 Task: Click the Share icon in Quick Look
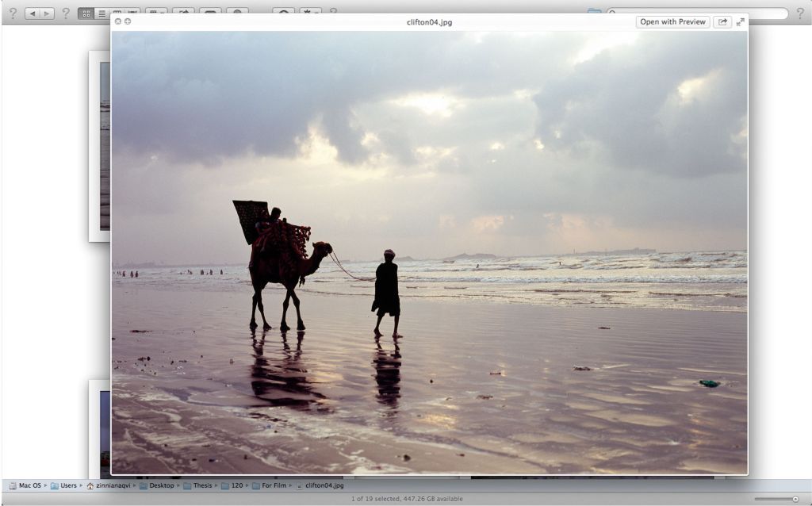[x=722, y=22]
